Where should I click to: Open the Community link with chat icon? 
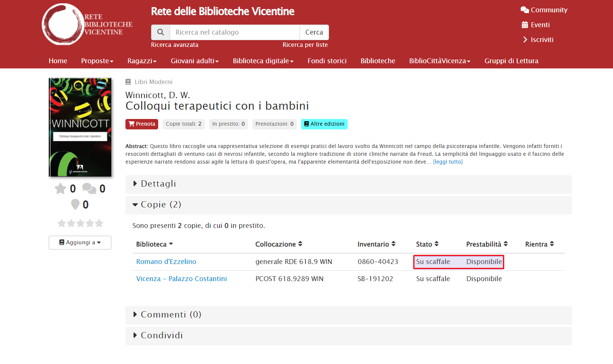tap(544, 10)
